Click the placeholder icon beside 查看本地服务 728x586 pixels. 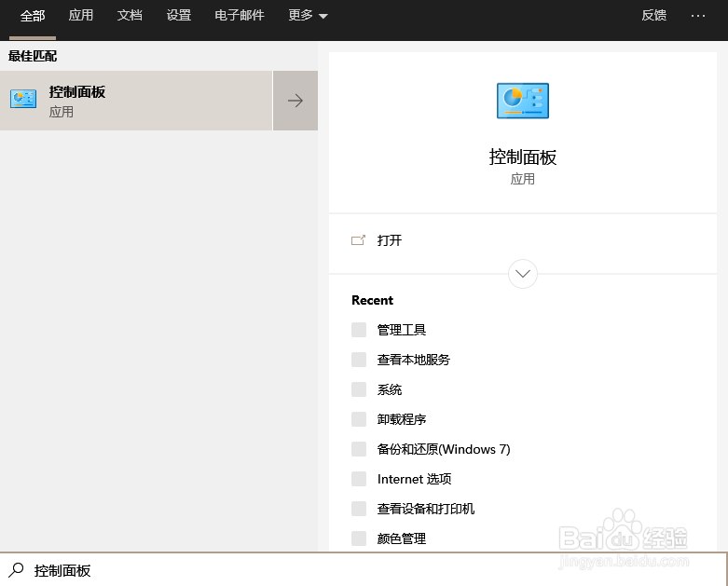pyautogui.click(x=359, y=360)
